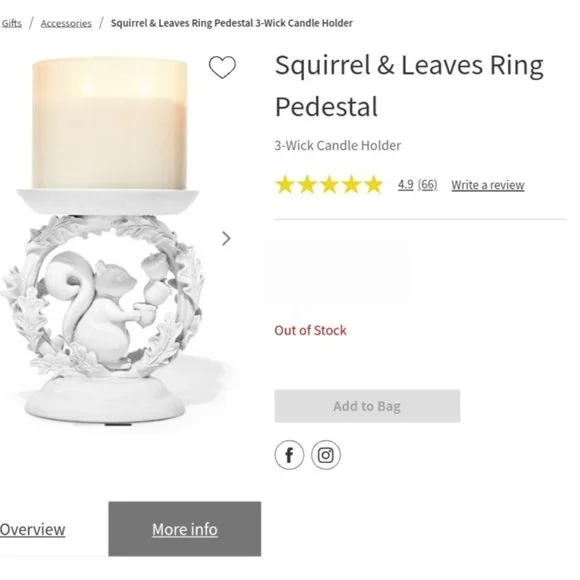Screen dimensions: 580x580
Task: Open the 4.9 average rating link
Action: pyautogui.click(x=405, y=184)
